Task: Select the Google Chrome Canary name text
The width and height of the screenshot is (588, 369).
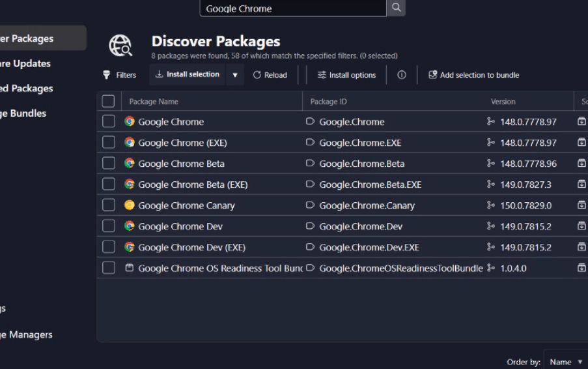Action: (186, 205)
